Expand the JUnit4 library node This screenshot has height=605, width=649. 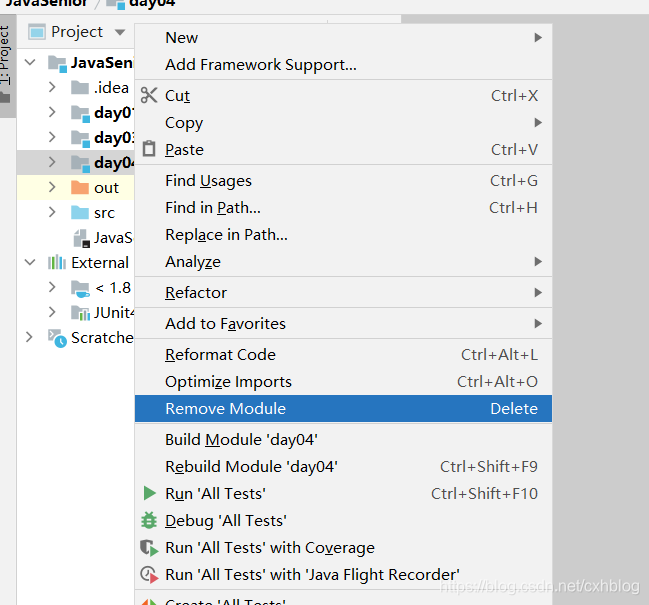point(52,312)
